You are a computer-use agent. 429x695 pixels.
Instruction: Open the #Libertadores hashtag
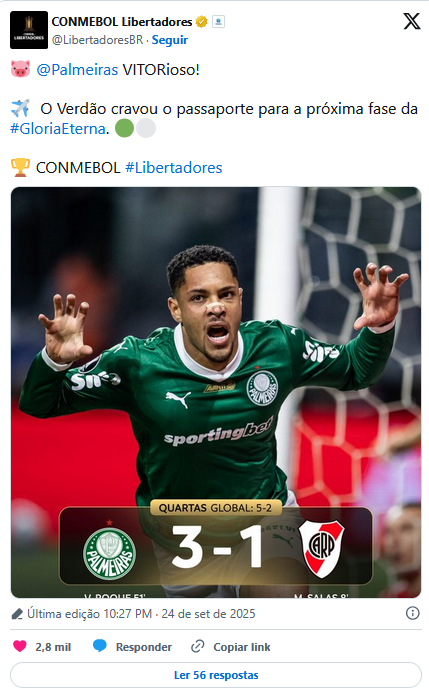coord(174,168)
